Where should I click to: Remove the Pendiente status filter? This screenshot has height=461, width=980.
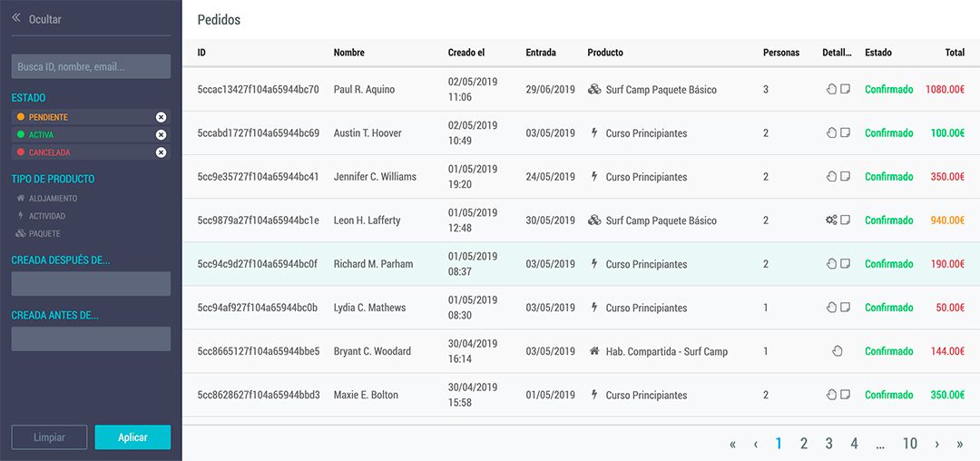tap(161, 117)
